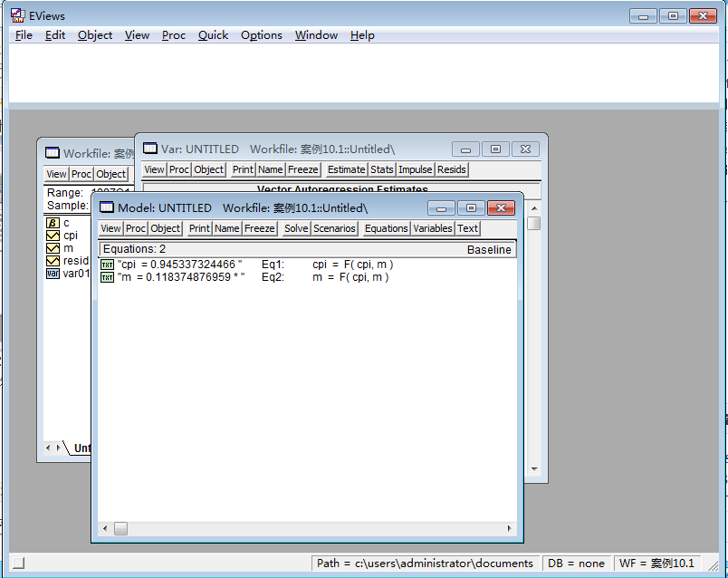Open the Object menu in main menu bar

click(95, 35)
